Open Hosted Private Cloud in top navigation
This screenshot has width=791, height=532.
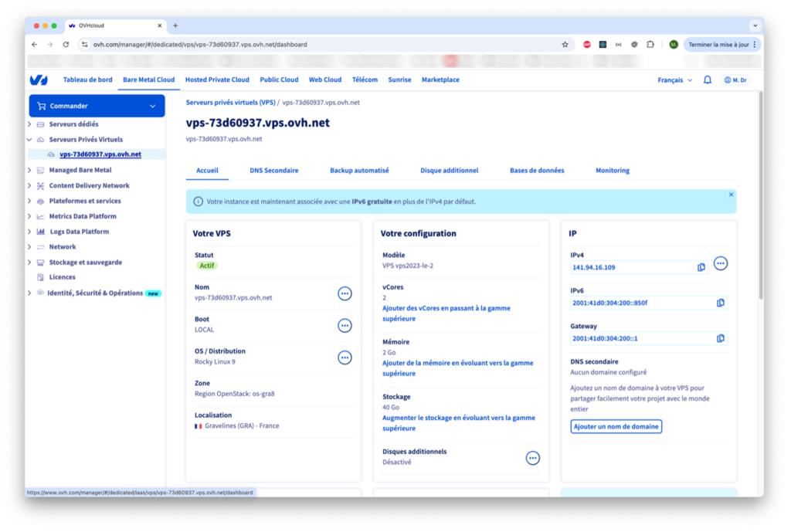pyautogui.click(x=217, y=80)
